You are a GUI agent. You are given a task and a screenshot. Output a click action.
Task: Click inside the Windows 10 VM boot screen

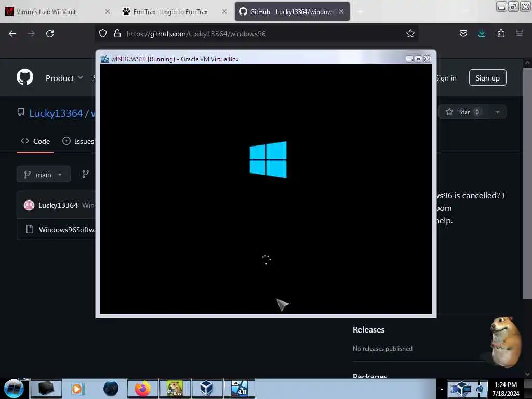pos(265,189)
